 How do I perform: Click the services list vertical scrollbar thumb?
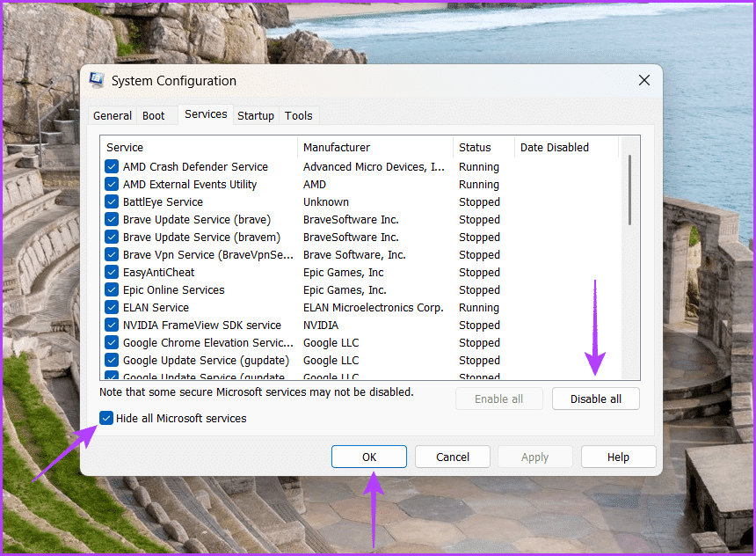[x=629, y=190]
